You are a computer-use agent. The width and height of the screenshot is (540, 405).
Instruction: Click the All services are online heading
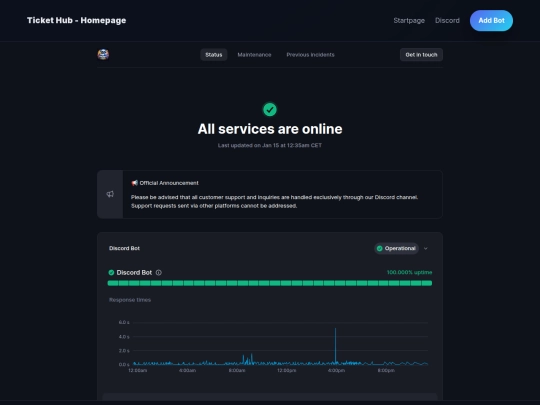[x=270, y=129]
